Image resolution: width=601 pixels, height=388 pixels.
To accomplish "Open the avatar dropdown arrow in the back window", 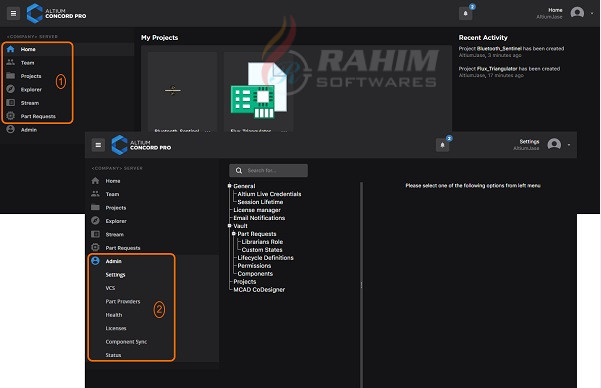I will tap(592, 13).
